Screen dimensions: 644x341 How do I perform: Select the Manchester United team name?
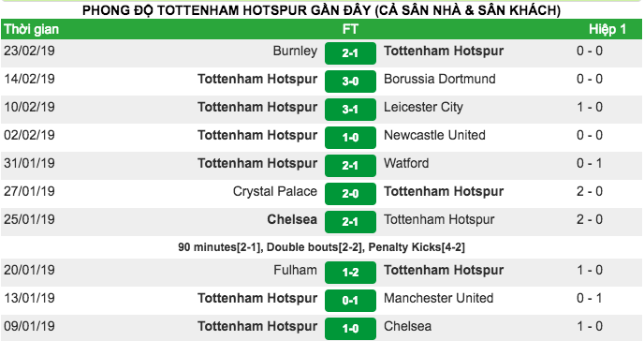point(438,298)
